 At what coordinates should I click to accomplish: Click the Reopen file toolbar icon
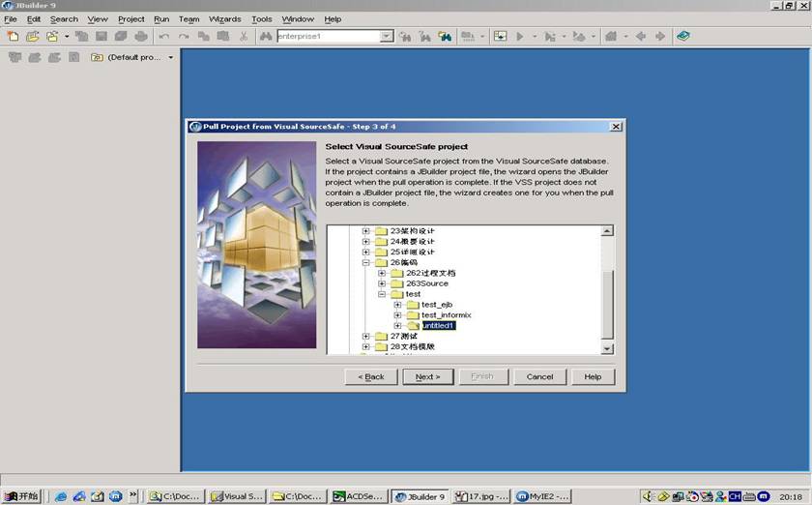pyautogui.click(x=52, y=37)
